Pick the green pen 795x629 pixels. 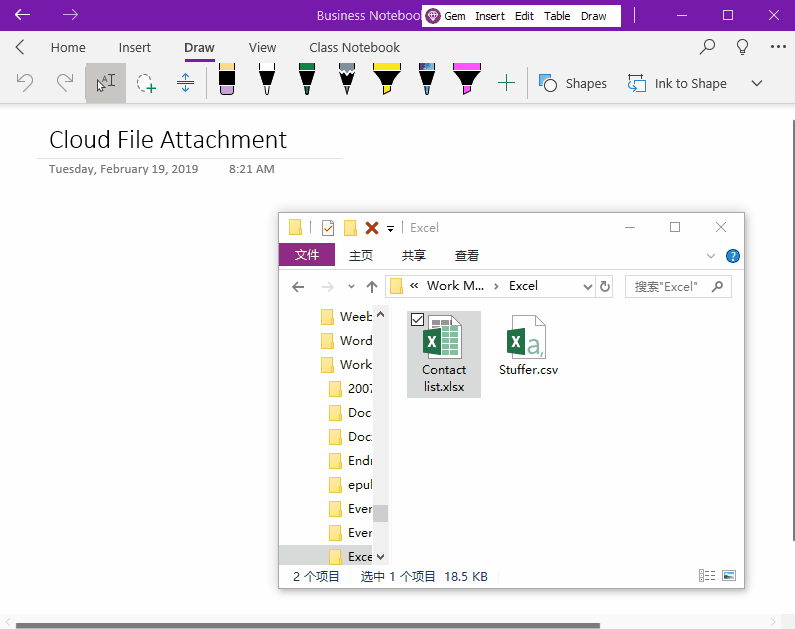click(307, 79)
